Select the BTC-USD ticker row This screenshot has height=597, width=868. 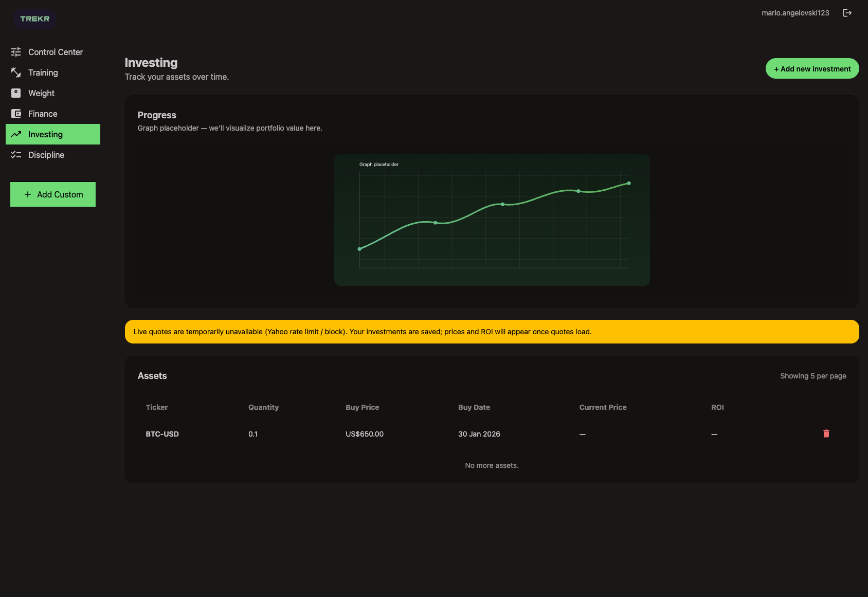pyautogui.click(x=162, y=434)
